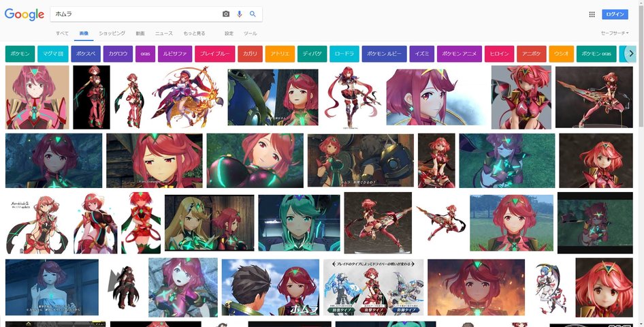Click the ログイン sign-in button

[615, 14]
